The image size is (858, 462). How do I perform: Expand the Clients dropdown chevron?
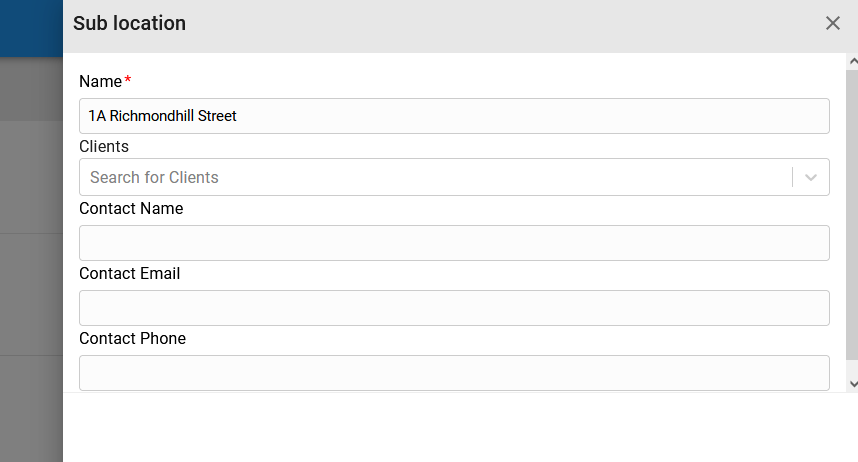pos(811,177)
